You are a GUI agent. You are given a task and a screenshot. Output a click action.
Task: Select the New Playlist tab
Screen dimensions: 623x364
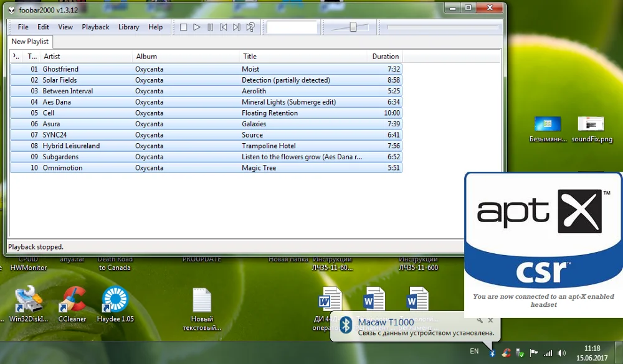(30, 42)
